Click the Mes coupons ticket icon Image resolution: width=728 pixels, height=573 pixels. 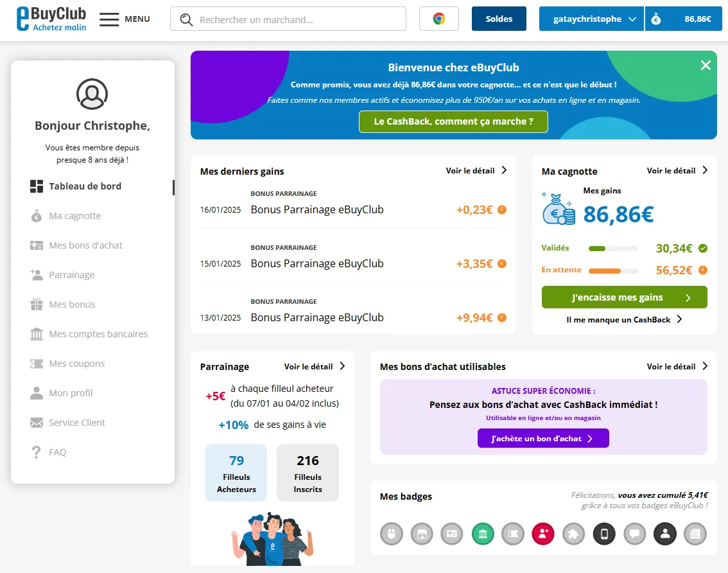point(36,364)
